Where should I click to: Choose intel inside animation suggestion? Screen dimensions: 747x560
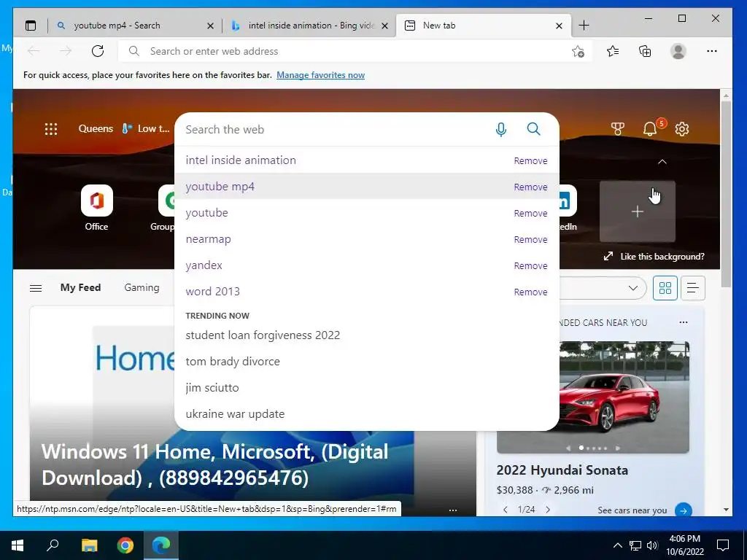tap(241, 160)
